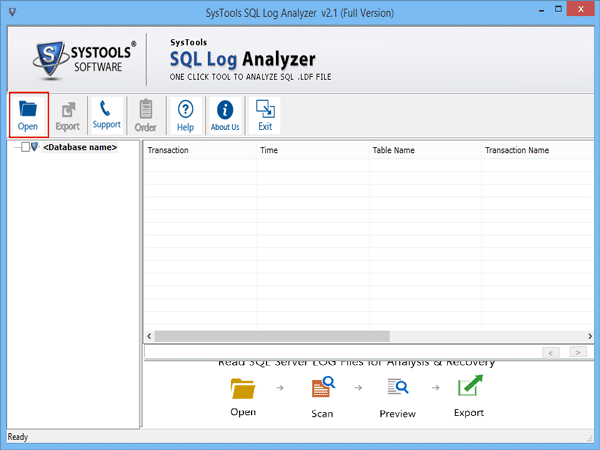
Task: Click the app icon in the title bar
Action: coord(13,12)
